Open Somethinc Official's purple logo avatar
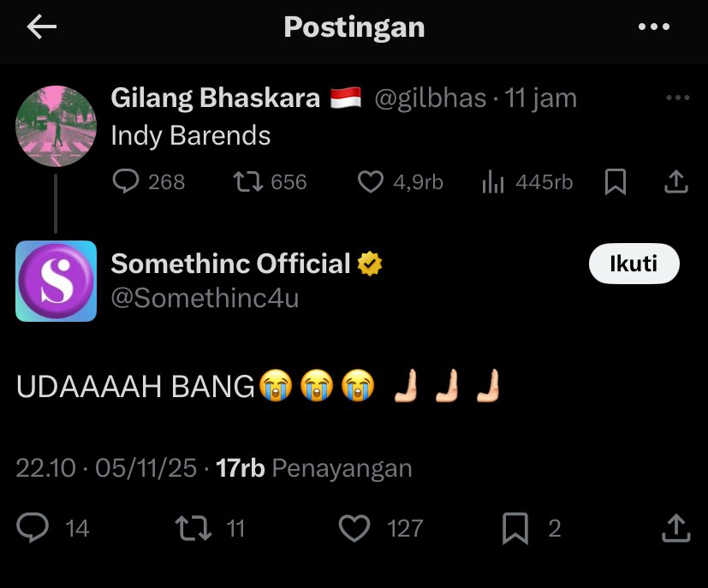The image size is (708, 588). 57,281
